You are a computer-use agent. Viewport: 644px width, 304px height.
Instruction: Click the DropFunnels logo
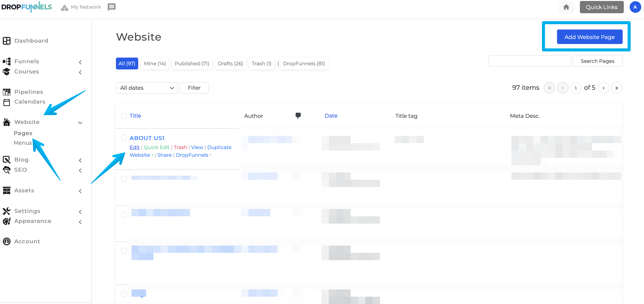pos(27,7)
